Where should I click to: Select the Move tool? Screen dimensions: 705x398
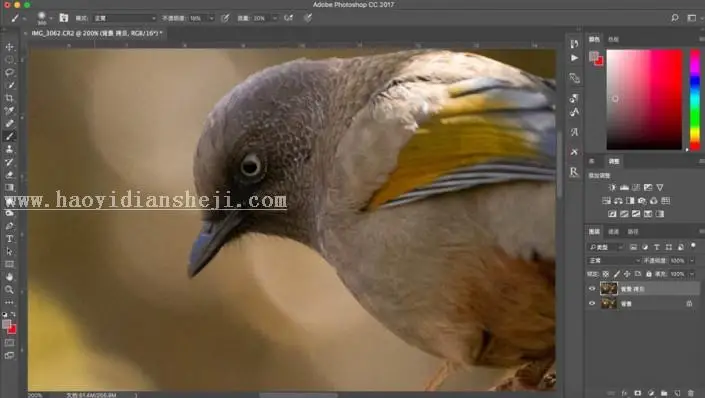coord(9,47)
